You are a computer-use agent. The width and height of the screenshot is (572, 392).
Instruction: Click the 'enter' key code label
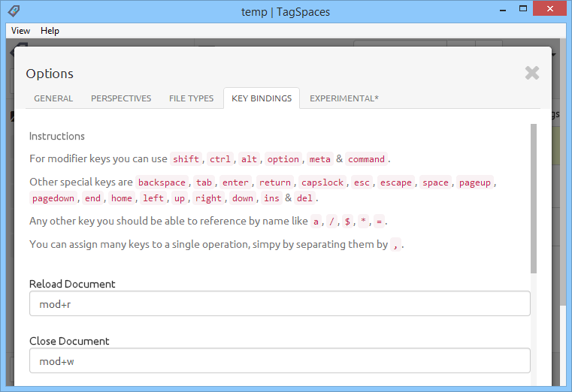(236, 182)
